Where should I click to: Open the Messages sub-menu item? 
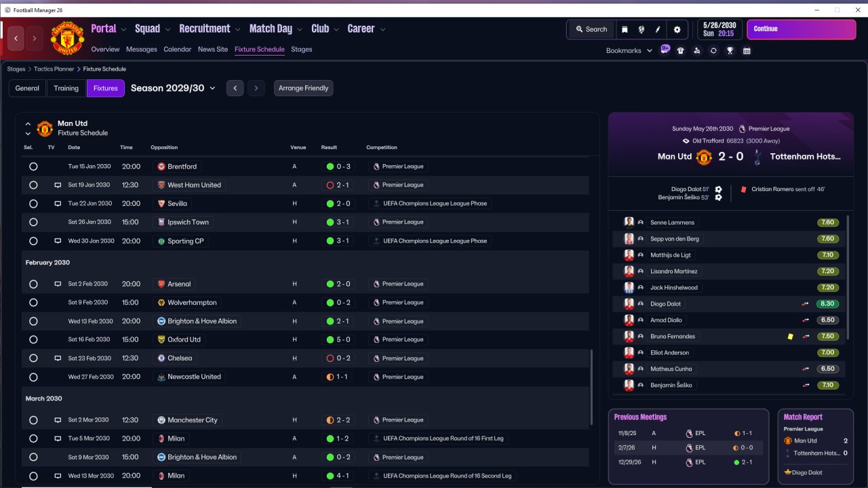[142, 49]
